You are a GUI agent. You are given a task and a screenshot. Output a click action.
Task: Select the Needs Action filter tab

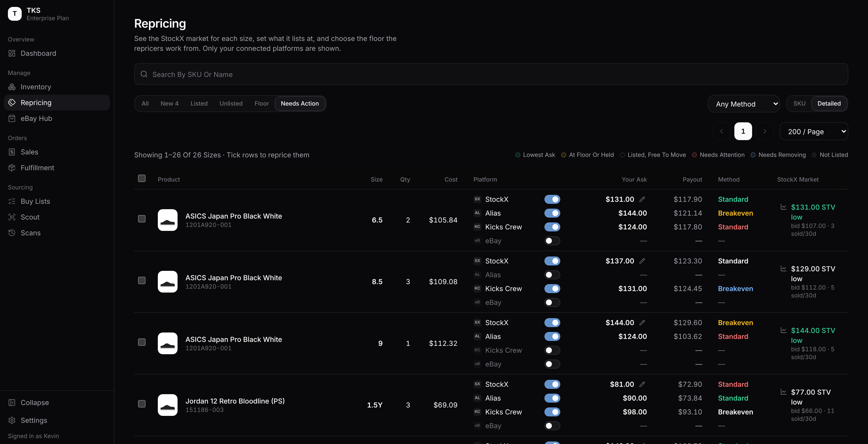pyautogui.click(x=300, y=104)
